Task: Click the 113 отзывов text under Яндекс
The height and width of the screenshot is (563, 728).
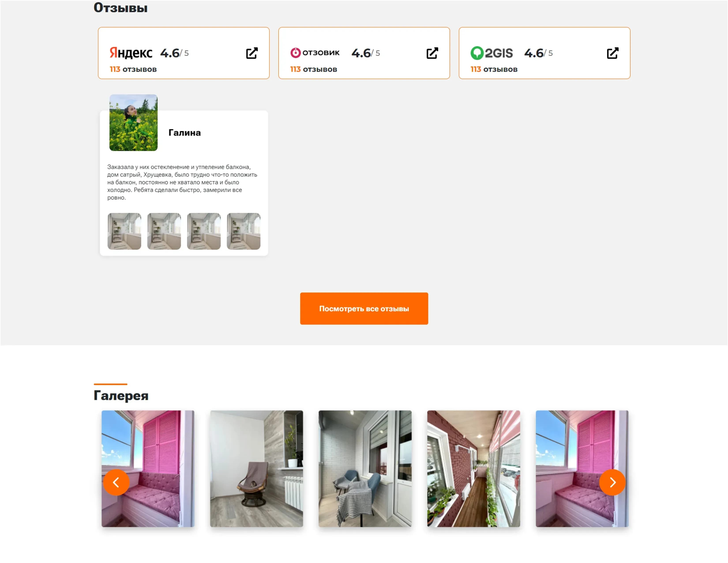Action: pyautogui.click(x=133, y=69)
